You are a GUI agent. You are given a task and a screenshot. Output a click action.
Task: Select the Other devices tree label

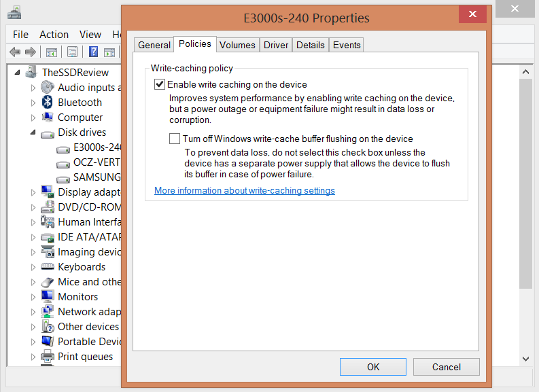88,327
